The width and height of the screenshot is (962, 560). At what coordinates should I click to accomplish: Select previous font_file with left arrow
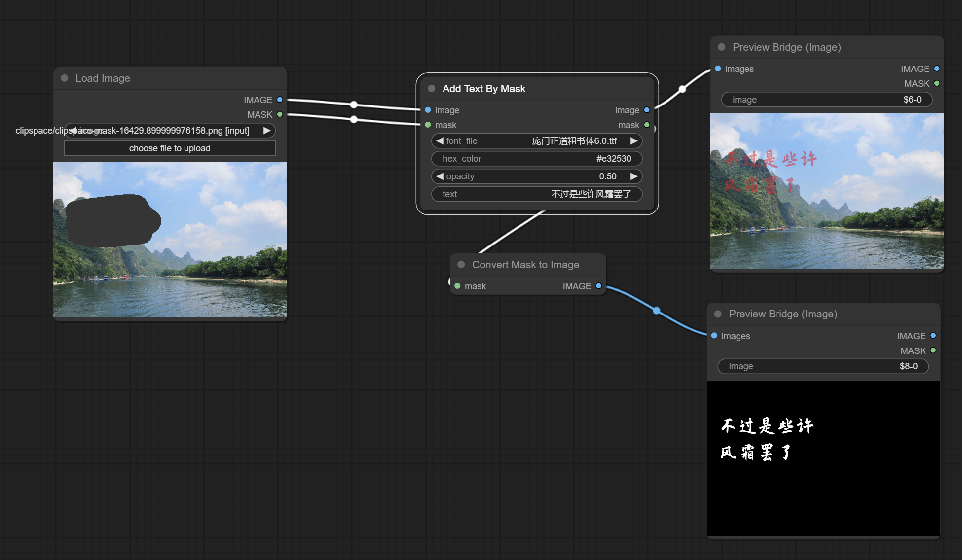click(440, 141)
